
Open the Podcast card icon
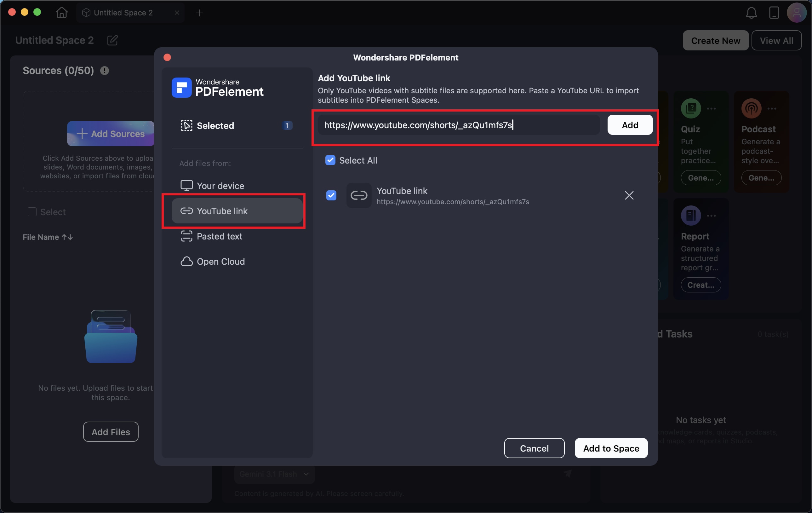[x=751, y=108]
